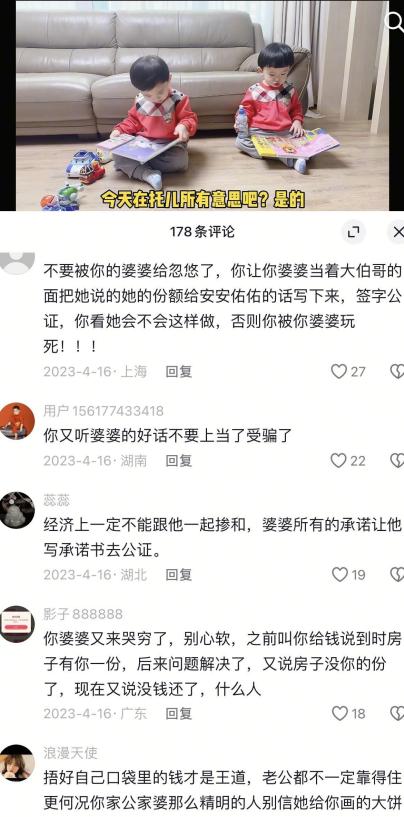Viewport: 404px width, 817px height.
Task: Reply to the Hunan comment
Action: 179,461
